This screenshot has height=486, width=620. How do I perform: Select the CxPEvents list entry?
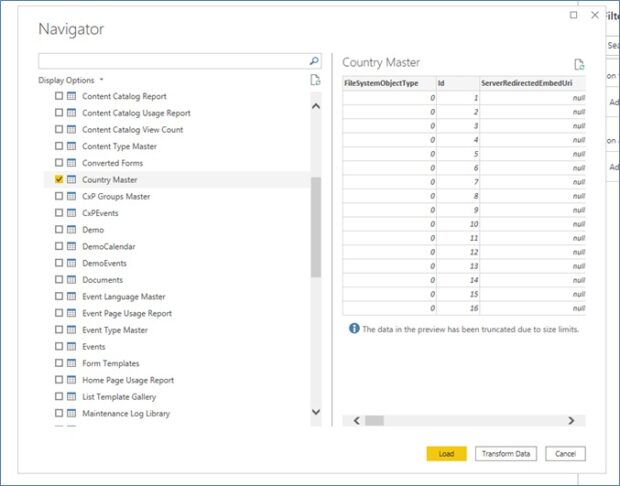point(100,213)
